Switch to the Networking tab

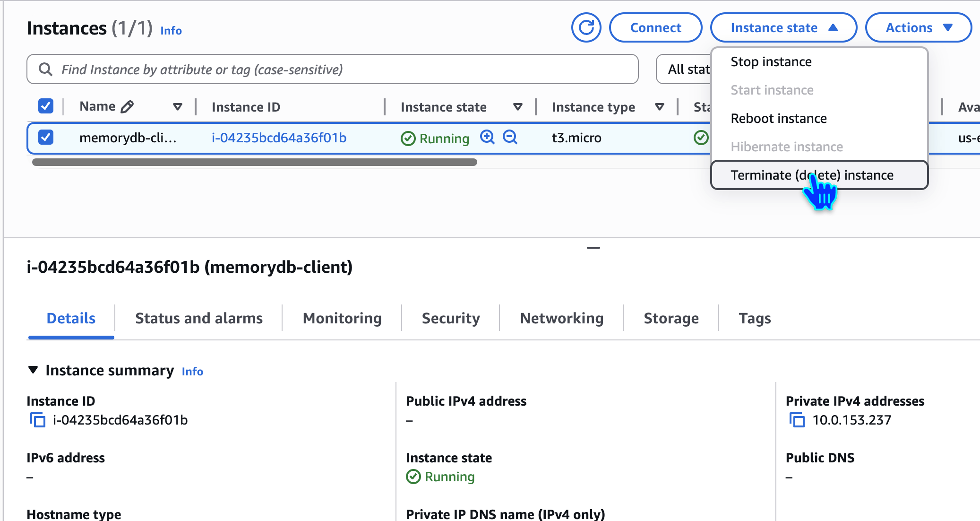(x=561, y=318)
